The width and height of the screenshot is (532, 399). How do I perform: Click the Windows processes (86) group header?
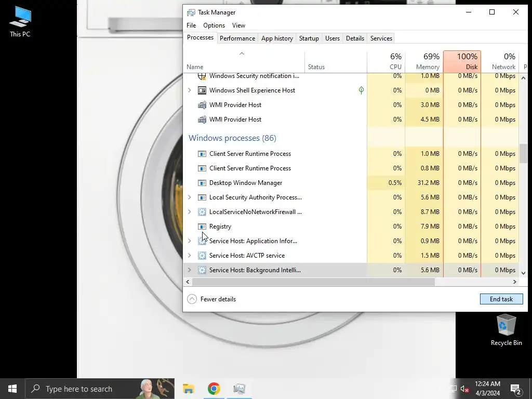pos(232,138)
